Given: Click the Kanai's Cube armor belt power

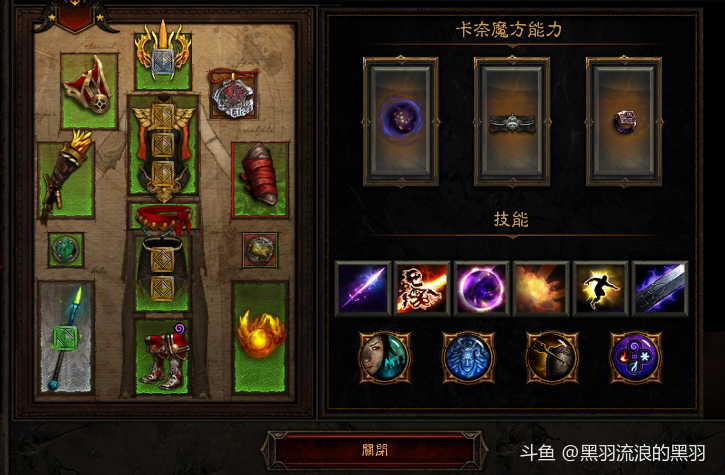Looking at the screenshot, I should point(512,121).
